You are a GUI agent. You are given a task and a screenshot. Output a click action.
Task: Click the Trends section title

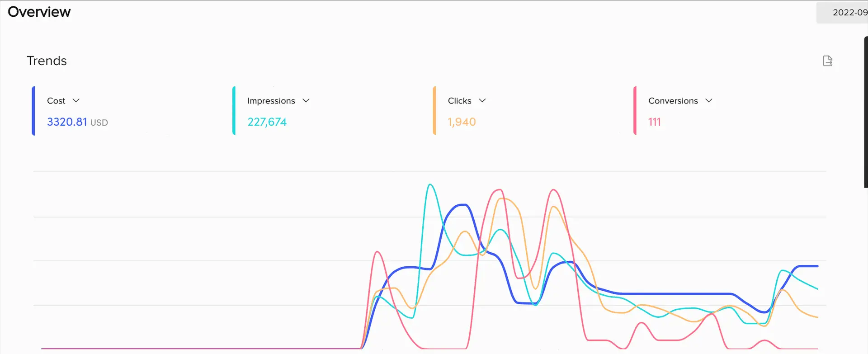47,61
